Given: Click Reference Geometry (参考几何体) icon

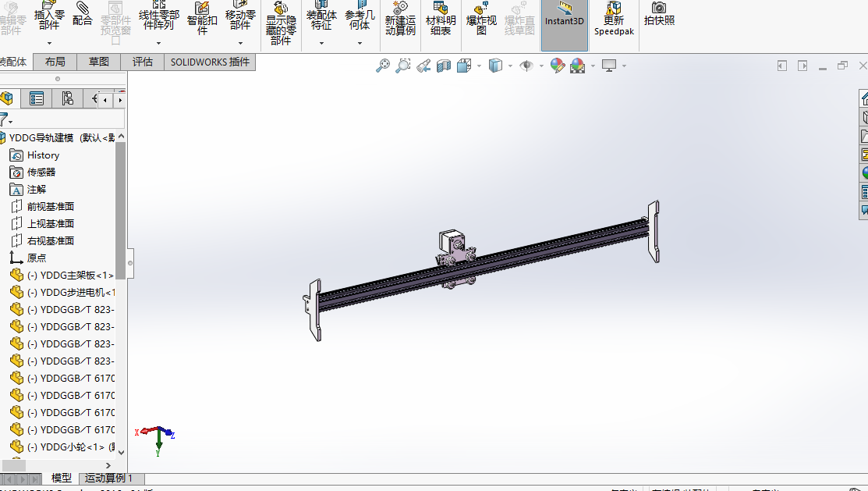Looking at the screenshot, I should [360, 16].
